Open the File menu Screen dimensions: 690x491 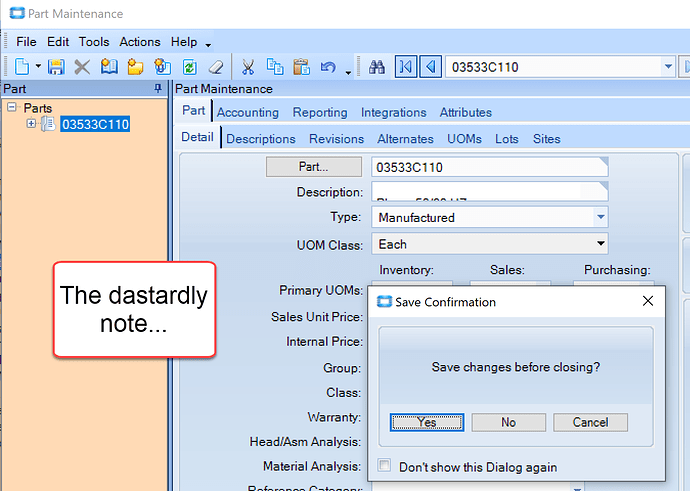coord(26,42)
